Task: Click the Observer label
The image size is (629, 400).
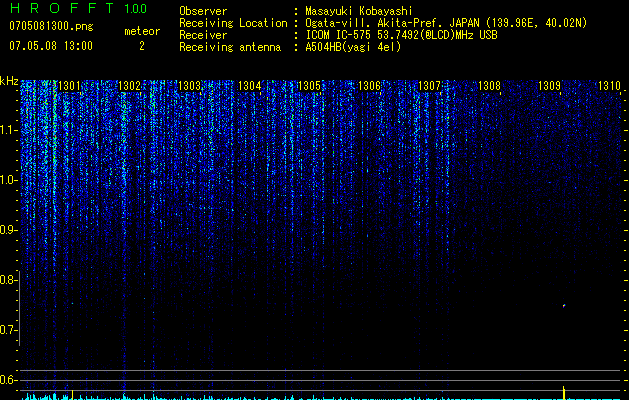Action: tap(203, 11)
